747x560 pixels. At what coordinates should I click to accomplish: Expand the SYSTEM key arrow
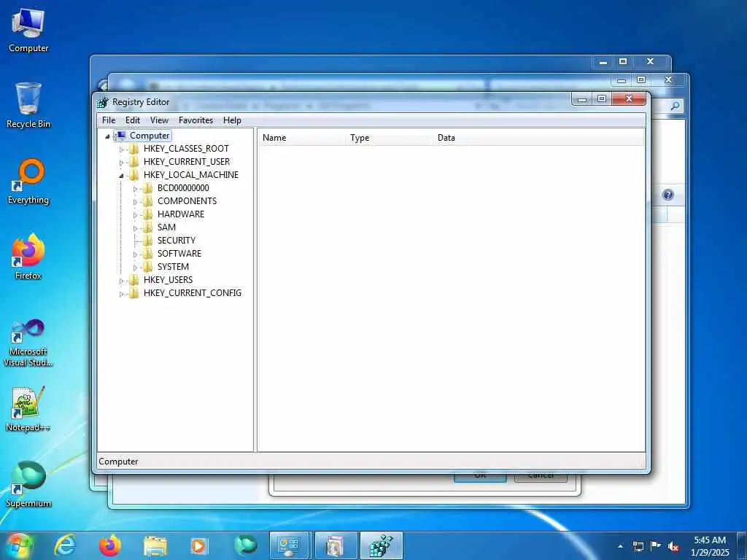click(x=135, y=268)
